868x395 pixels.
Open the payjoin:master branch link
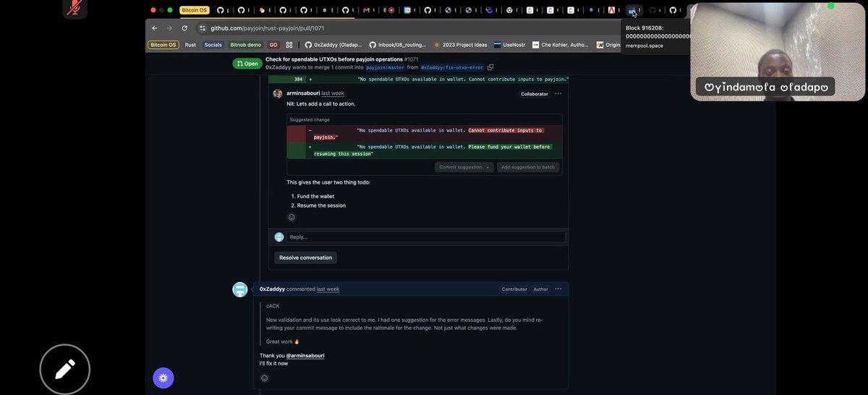click(385, 67)
